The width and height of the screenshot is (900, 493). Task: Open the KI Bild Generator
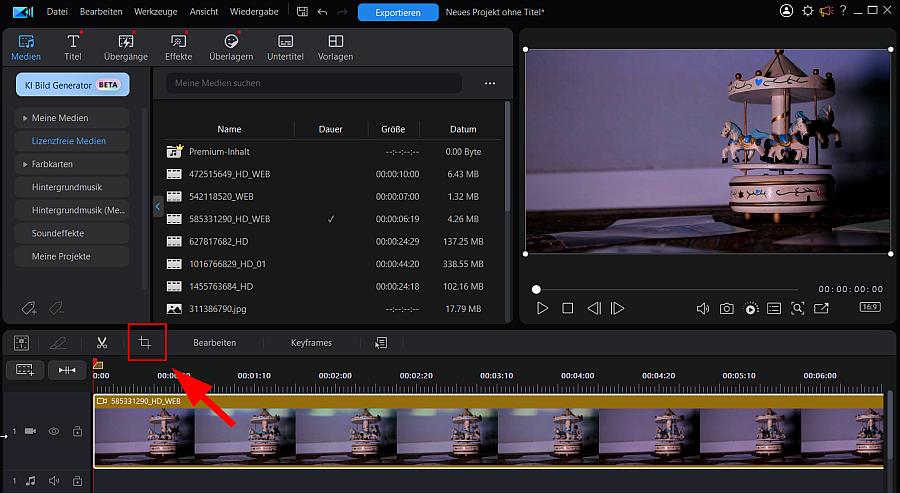click(x=73, y=85)
